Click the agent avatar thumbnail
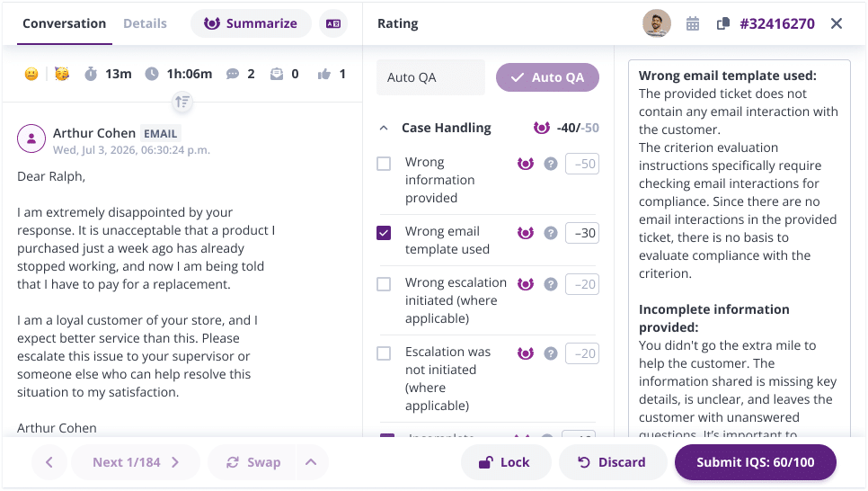868x491 pixels. tap(657, 23)
